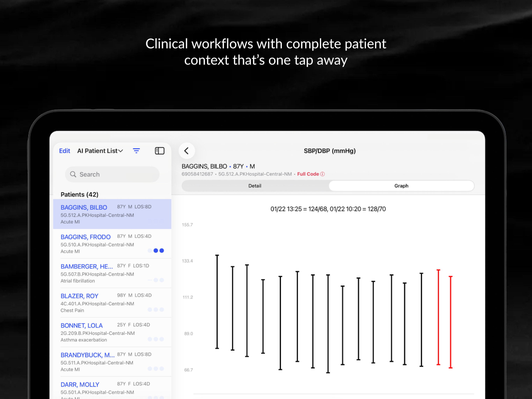Viewport: 532px width, 399px height.
Task: Click the Full Code info icon
Action: click(x=322, y=174)
